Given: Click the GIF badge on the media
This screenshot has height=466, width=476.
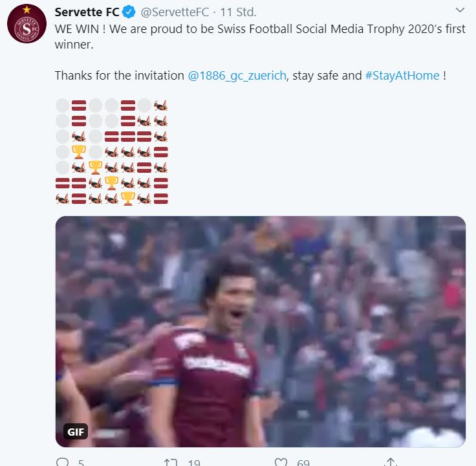Looking at the screenshot, I should click(76, 432).
